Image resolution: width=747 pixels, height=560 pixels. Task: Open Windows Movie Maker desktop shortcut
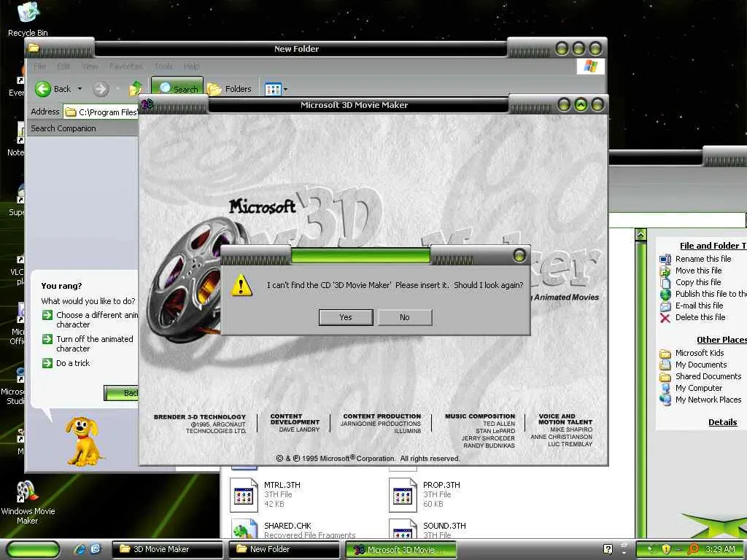(x=28, y=502)
